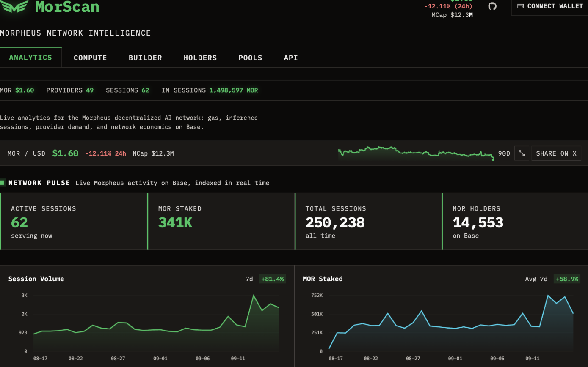The image size is (588, 367).
Task: Click the Share on X button
Action: point(556,153)
